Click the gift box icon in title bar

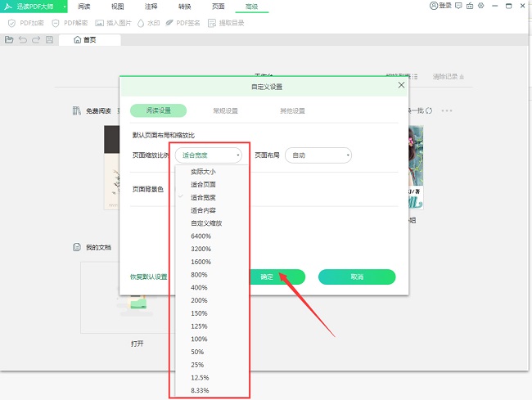(x=470, y=6)
